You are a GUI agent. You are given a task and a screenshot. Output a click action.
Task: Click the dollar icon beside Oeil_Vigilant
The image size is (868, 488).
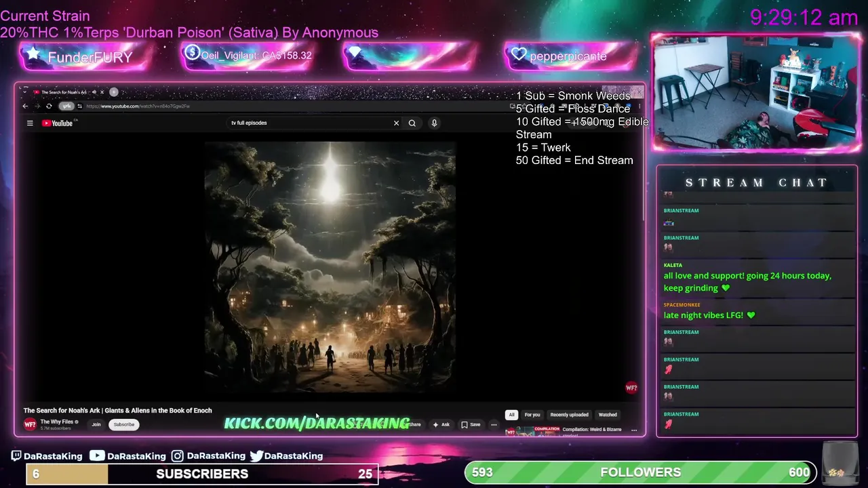[x=192, y=52]
